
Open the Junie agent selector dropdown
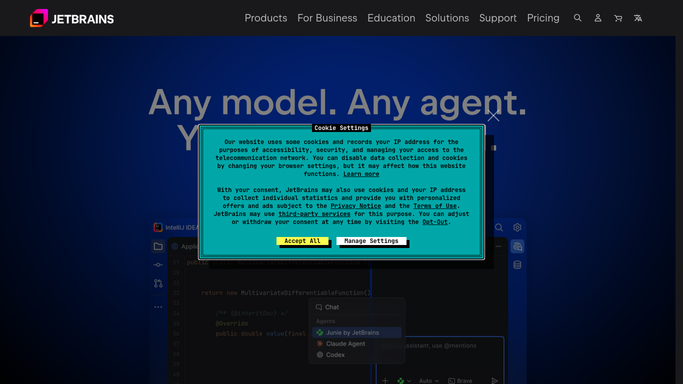tap(404, 381)
